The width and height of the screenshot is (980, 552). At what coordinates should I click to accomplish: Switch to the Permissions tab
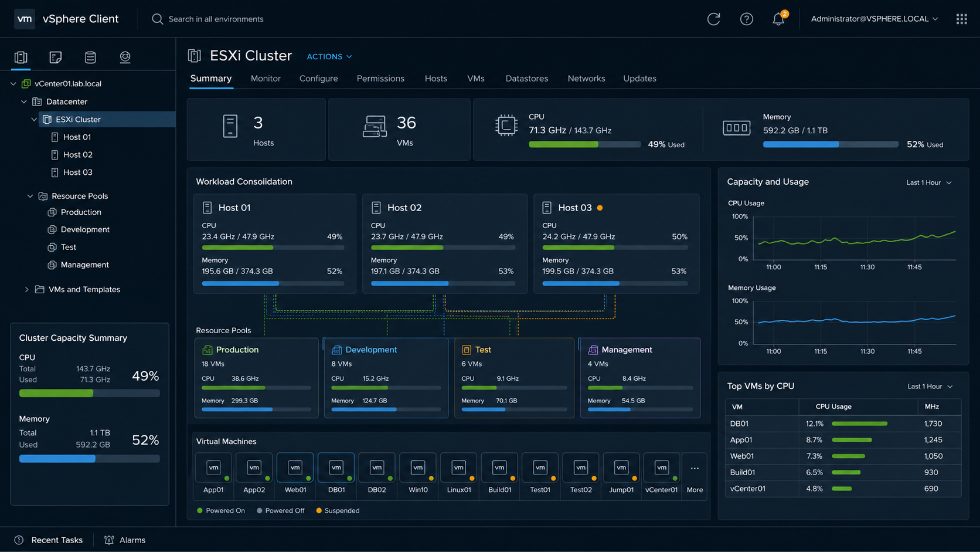380,79
